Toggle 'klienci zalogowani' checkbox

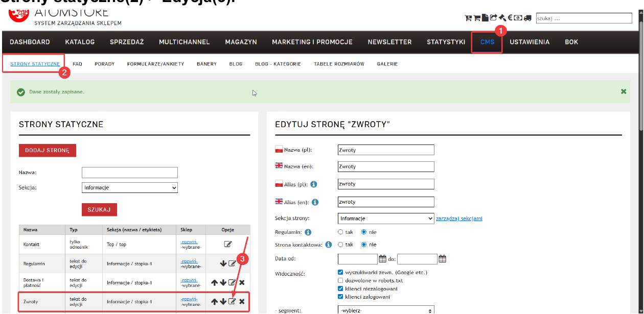[x=341, y=297]
